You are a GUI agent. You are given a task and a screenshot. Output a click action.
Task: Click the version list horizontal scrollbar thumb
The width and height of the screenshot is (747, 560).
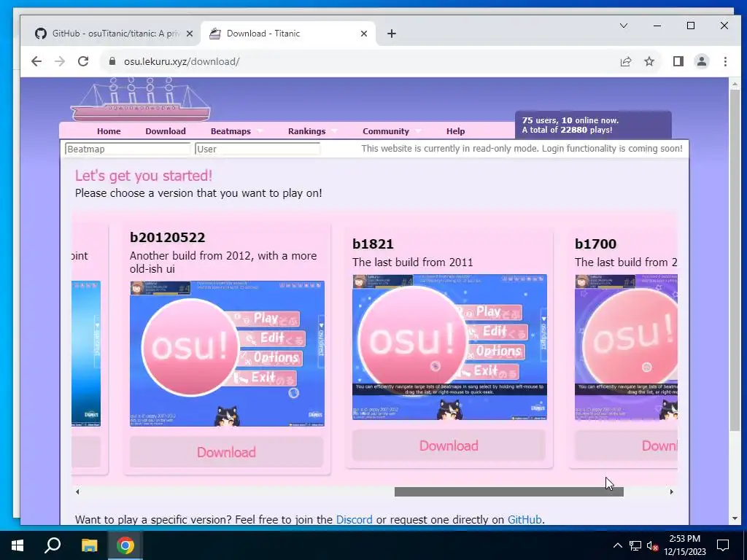point(508,492)
